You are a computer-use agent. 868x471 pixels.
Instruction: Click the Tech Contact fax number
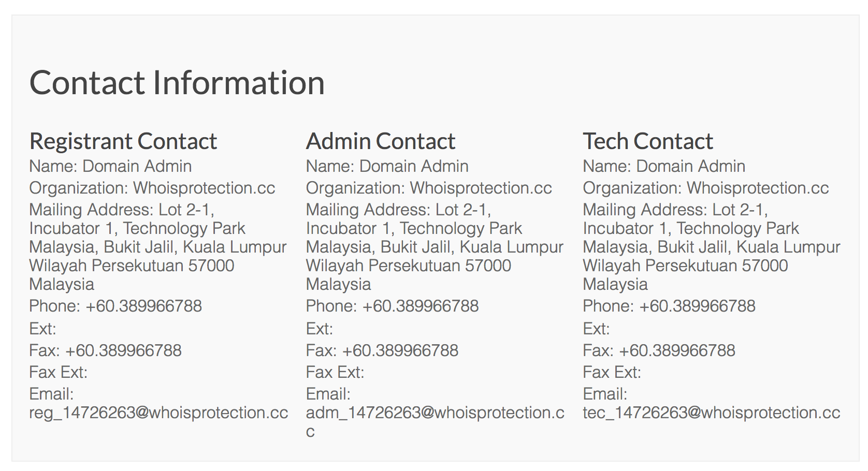point(677,350)
